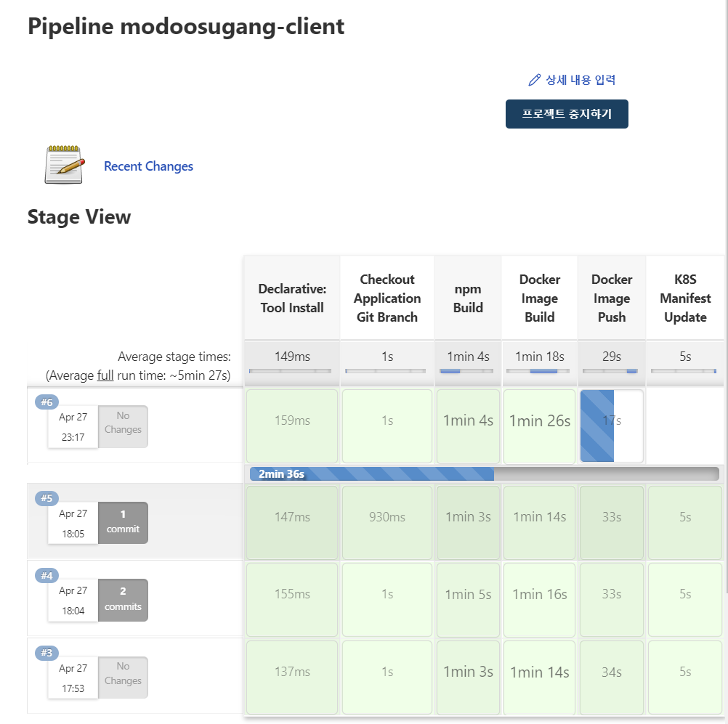
Task: Click the Average full run time text
Action: click(x=138, y=375)
